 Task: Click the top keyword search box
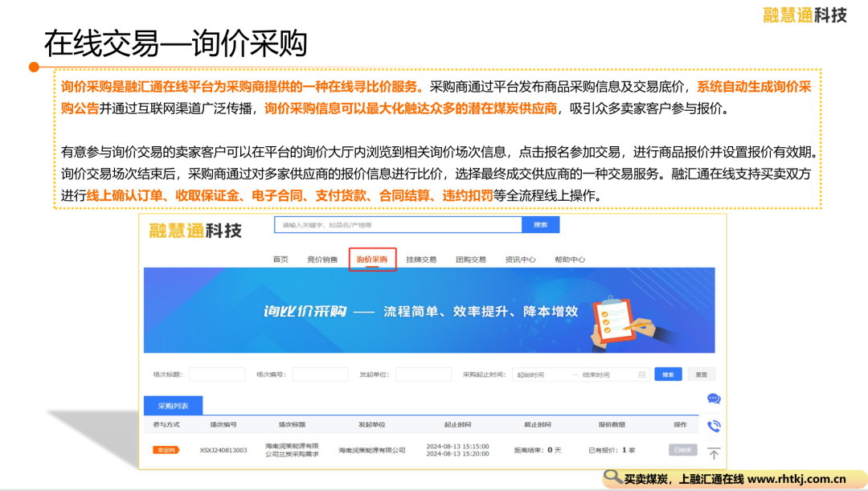coord(398,225)
